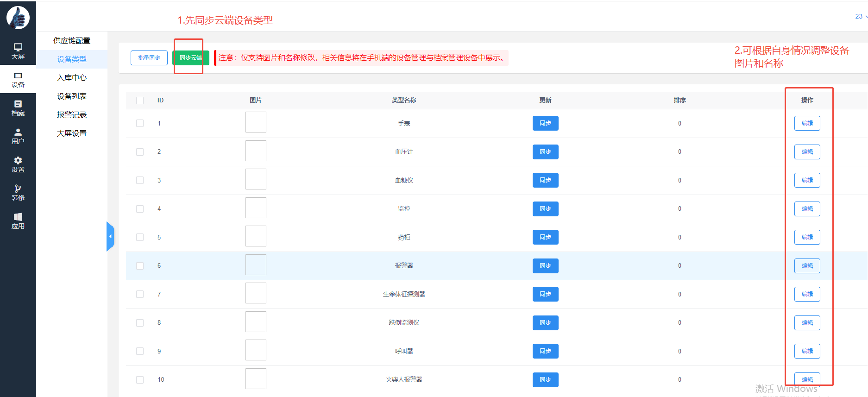Screen dimensions: 868x397
Task: Edit the 药柜 row
Action: tap(807, 237)
